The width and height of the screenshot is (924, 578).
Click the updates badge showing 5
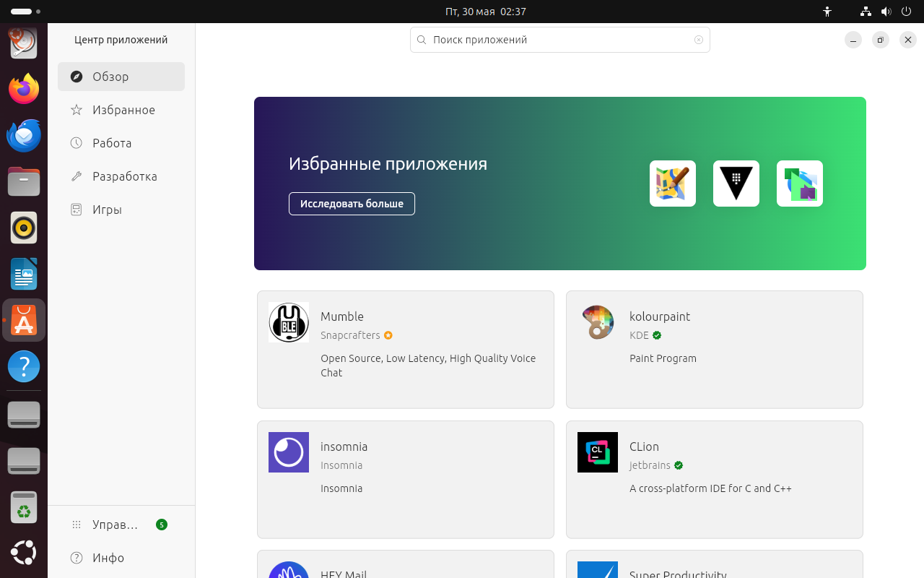click(162, 525)
